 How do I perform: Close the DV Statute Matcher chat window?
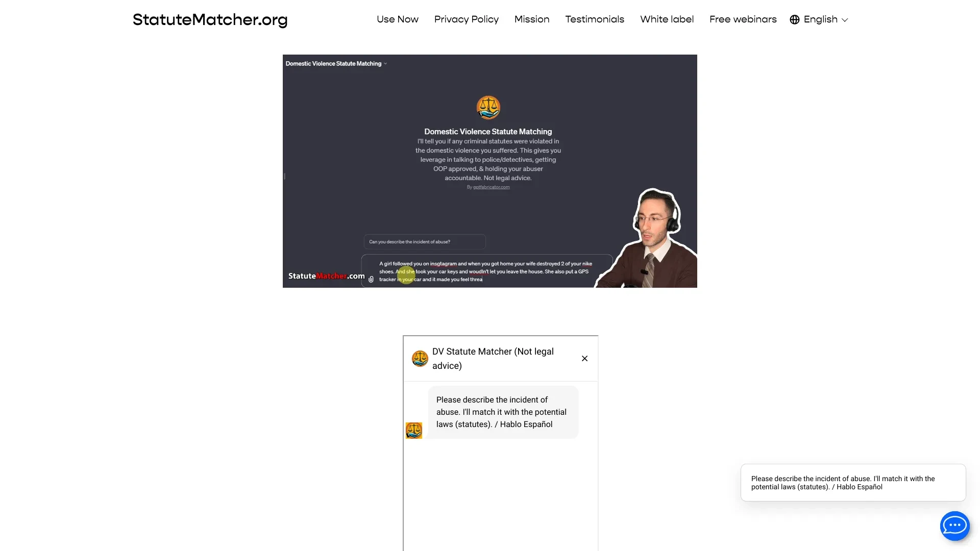point(584,359)
